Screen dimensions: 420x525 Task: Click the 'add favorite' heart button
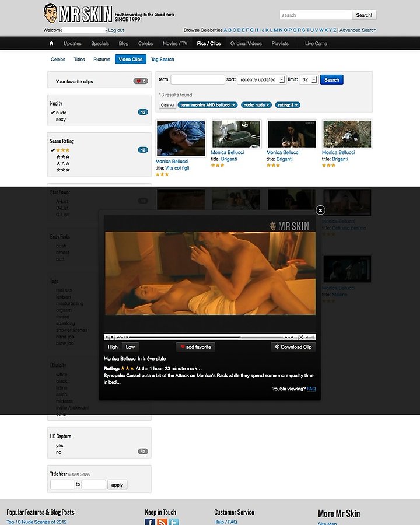(x=195, y=347)
